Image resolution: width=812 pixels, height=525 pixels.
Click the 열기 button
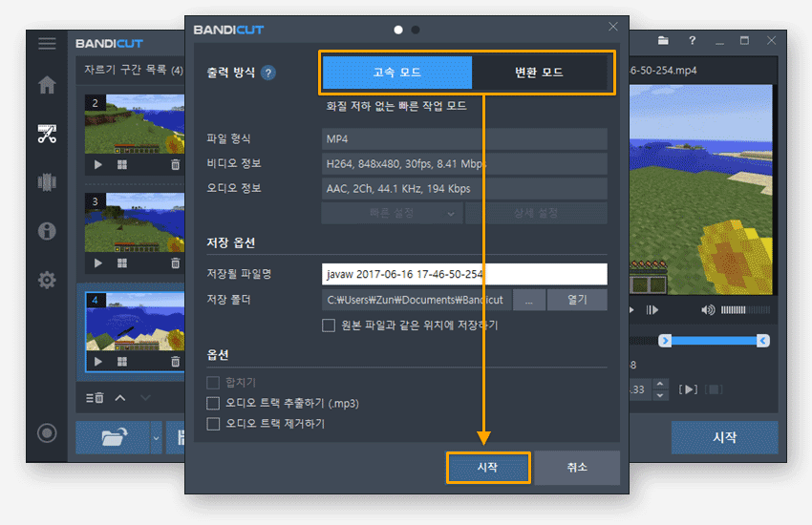577,300
